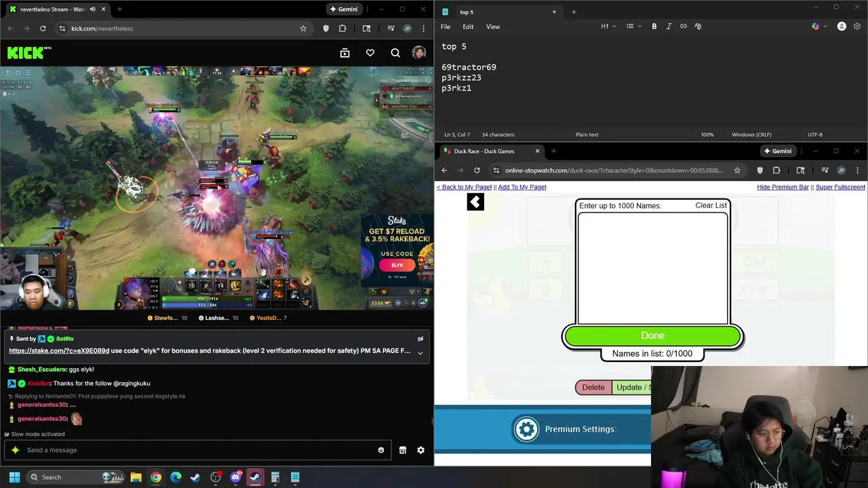Click the Gemini button in Kick window
Screen dimensions: 868x488
(x=343, y=9)
